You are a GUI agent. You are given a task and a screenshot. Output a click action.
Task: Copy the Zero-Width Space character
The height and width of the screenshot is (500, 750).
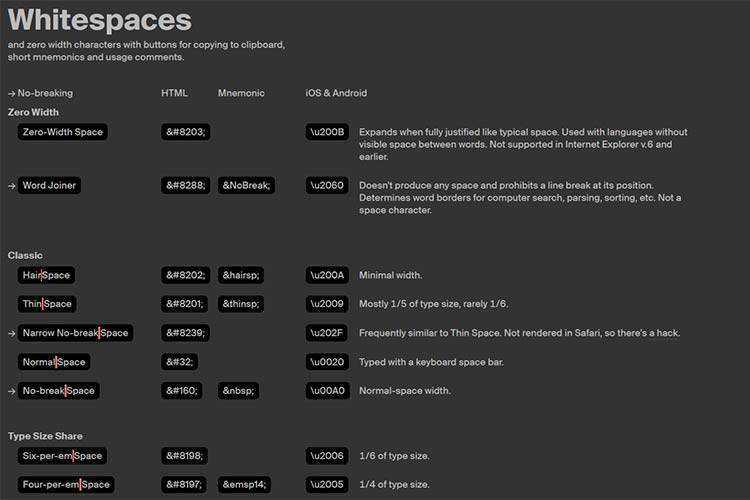coord(62,132)
